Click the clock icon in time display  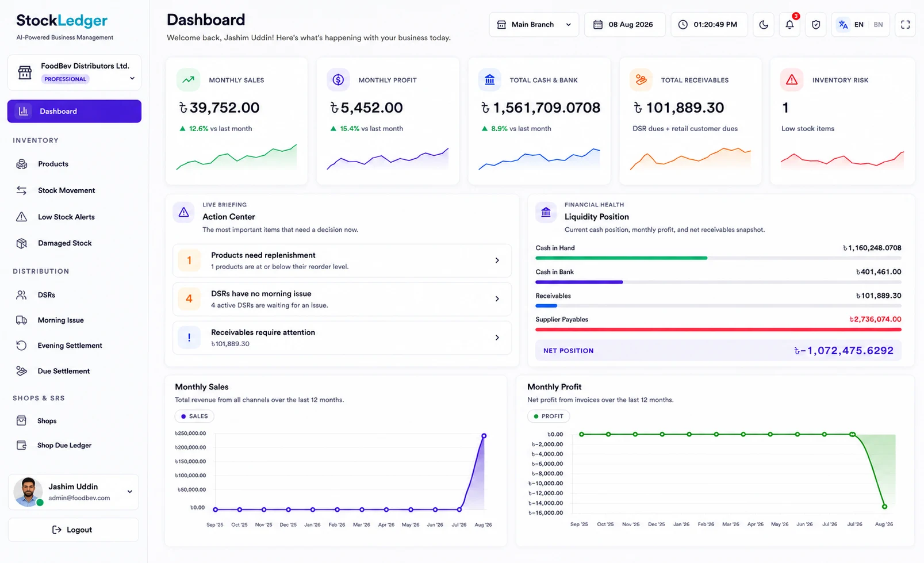tap(683, 25)
